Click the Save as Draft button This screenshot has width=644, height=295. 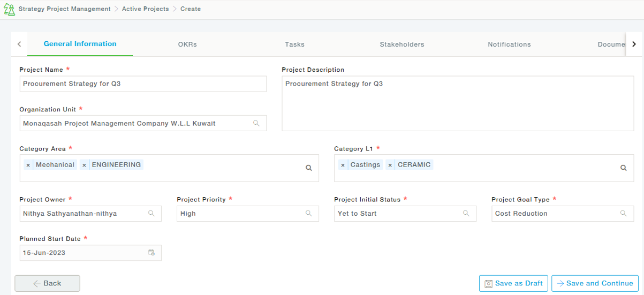click(513, 283)
